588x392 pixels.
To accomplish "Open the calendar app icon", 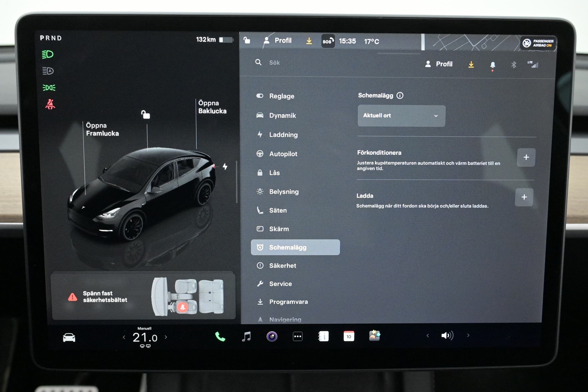I will click(349, 336).
